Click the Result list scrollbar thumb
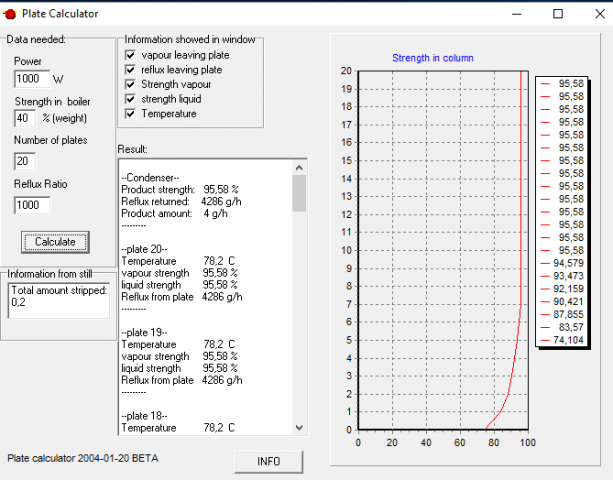 pos(299,193)
